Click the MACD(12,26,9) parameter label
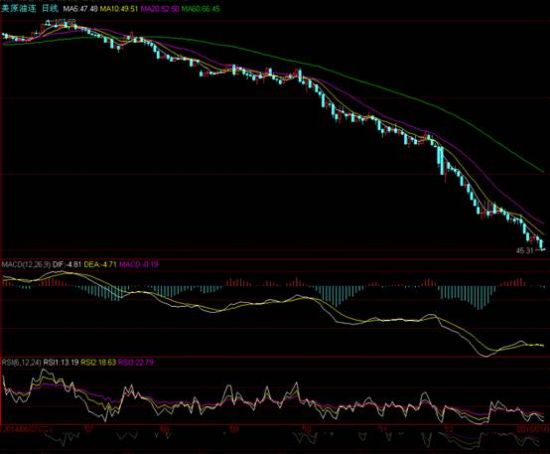550x454 pixels. [x=26, y=264]
